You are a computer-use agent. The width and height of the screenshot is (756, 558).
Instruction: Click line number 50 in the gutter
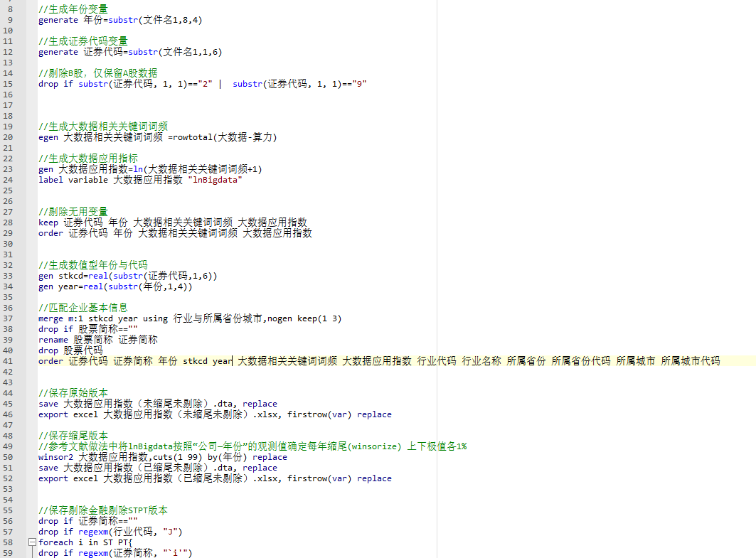click(x=9, y=457)
